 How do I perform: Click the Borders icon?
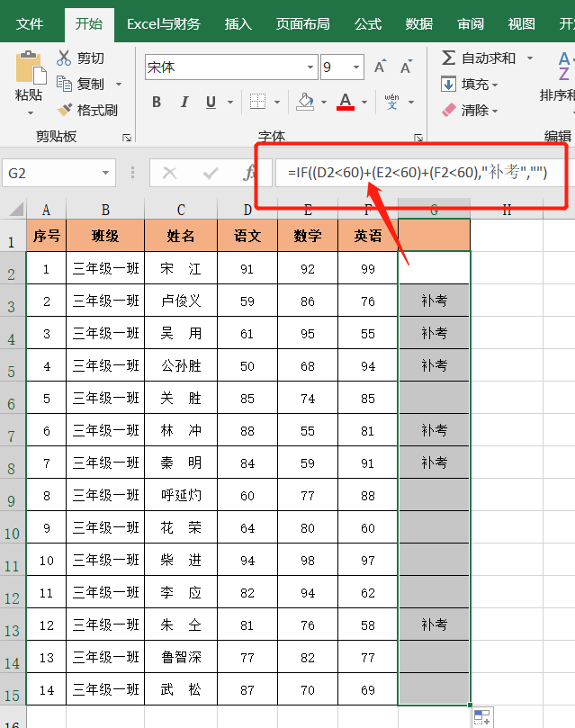pyautogui.click(x=257, y=102)
